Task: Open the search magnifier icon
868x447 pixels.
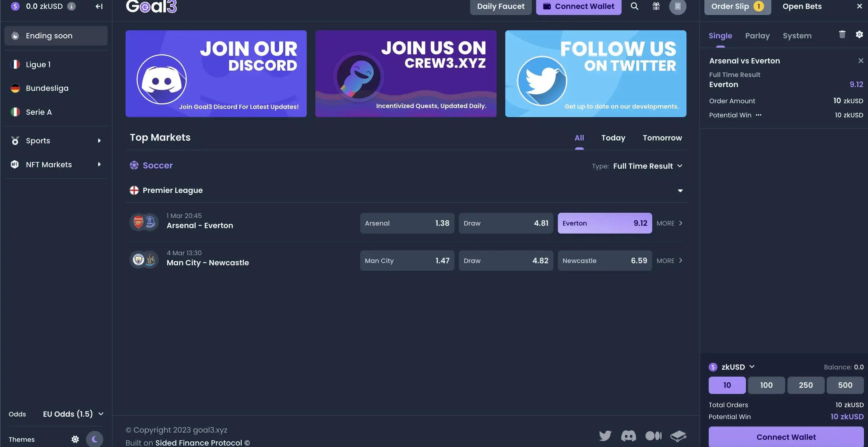Action: tap(634, 6)
